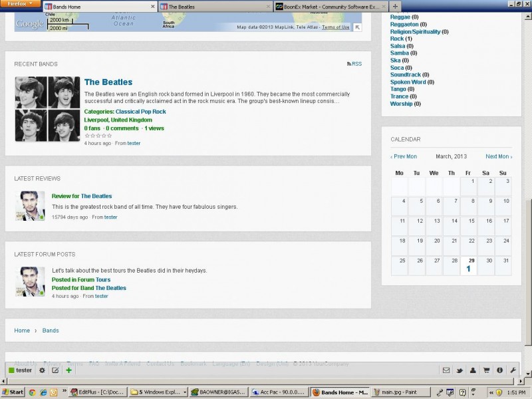Click the Trance genre category link

tap(398, 96)
